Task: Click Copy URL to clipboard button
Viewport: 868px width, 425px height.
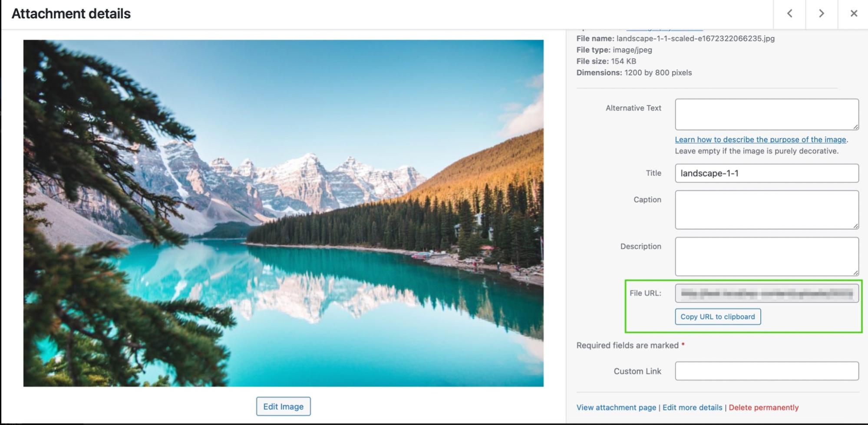Action: click(718, 316)
